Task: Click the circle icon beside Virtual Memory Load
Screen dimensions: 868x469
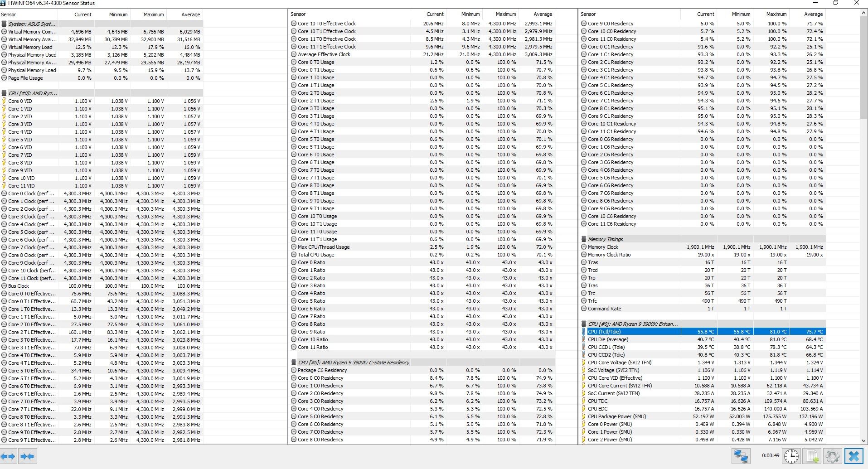Action: click(4, 47)
